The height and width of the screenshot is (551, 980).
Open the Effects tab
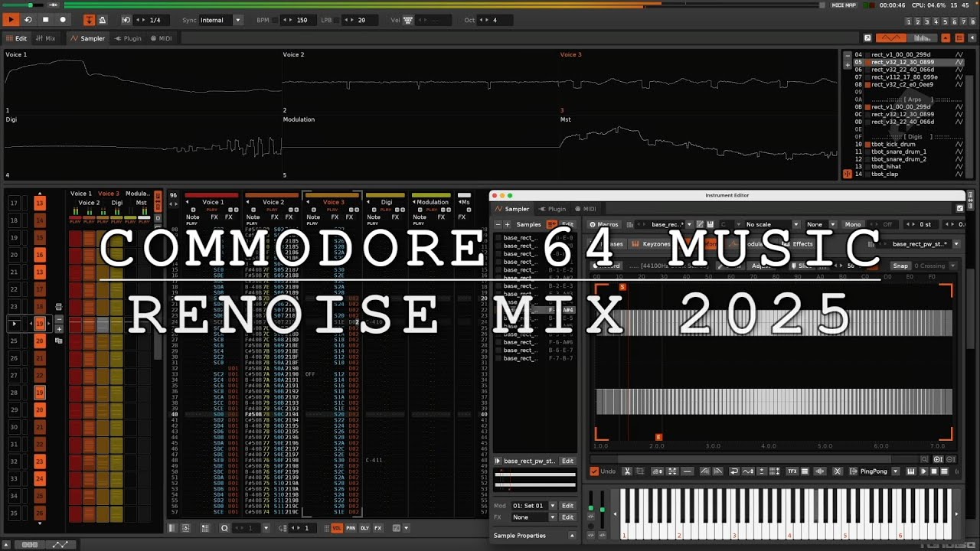pyautogui.click(x=798, y=244)
